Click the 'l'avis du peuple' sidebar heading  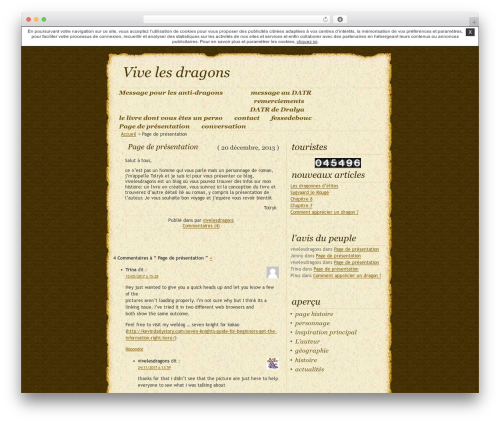323,238
